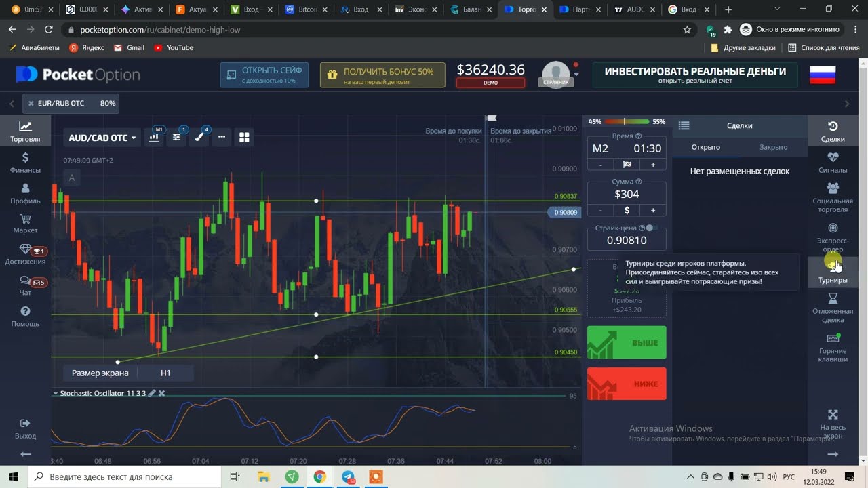868x488 pixels.
Task: Decrease trade amount with minus button
Action: pyautogui.click(x=600, y=211)
